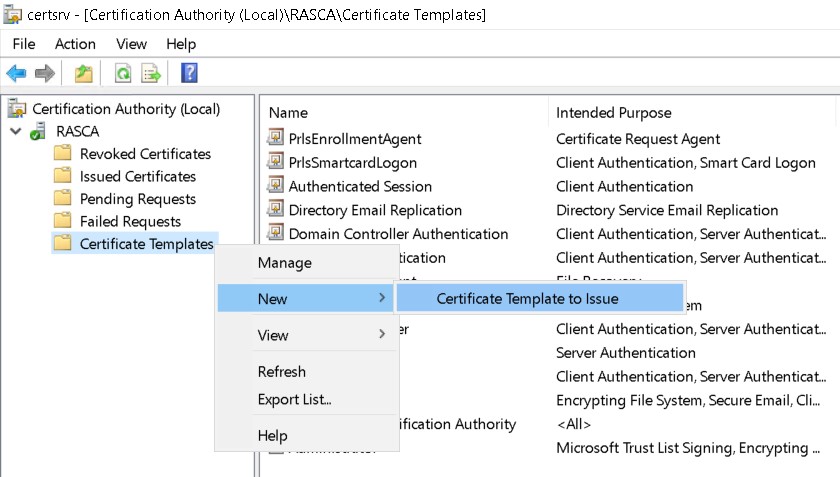The image size is (840, 477).
Task: Open the Pending Requests folder
Action: point(137,199)
